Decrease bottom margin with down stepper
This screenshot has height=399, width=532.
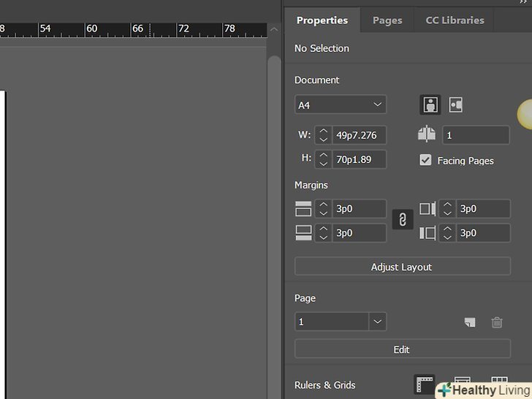[323, 237]
